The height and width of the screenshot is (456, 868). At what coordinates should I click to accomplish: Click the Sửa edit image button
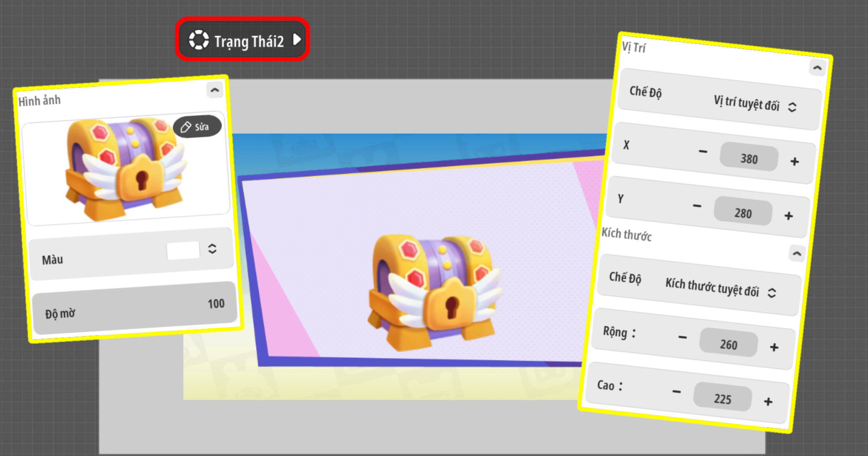[197, 127]
